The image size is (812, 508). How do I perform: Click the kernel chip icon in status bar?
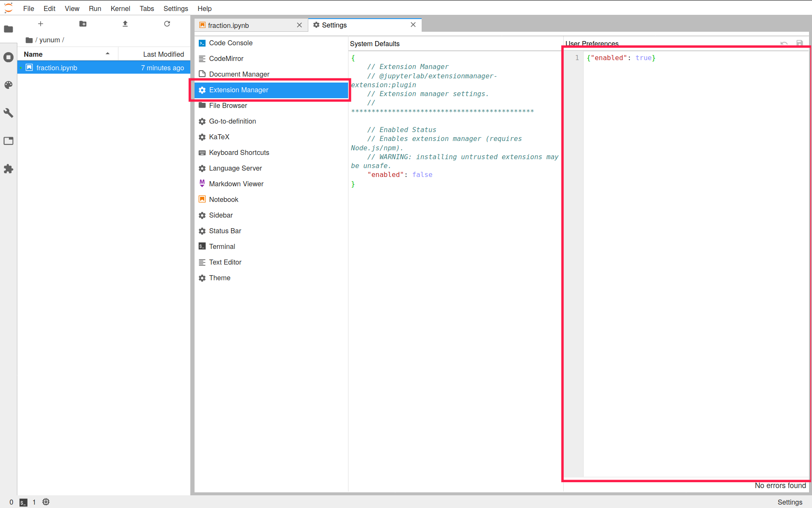pos(46,502)
